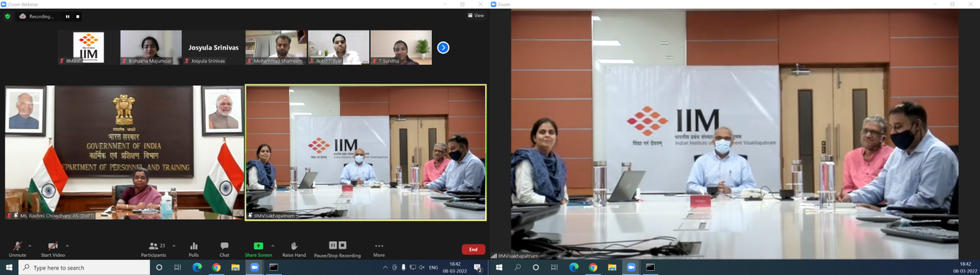The width and height of the screenshot is (980, 275).
Task: Click the Windows search box
Action: (84, 268)
